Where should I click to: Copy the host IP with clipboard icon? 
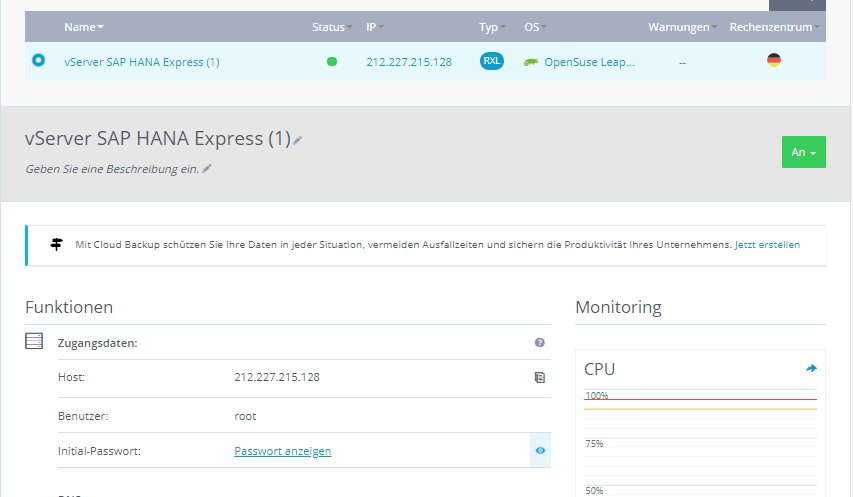pyautogui.click(x=540, y=377)
